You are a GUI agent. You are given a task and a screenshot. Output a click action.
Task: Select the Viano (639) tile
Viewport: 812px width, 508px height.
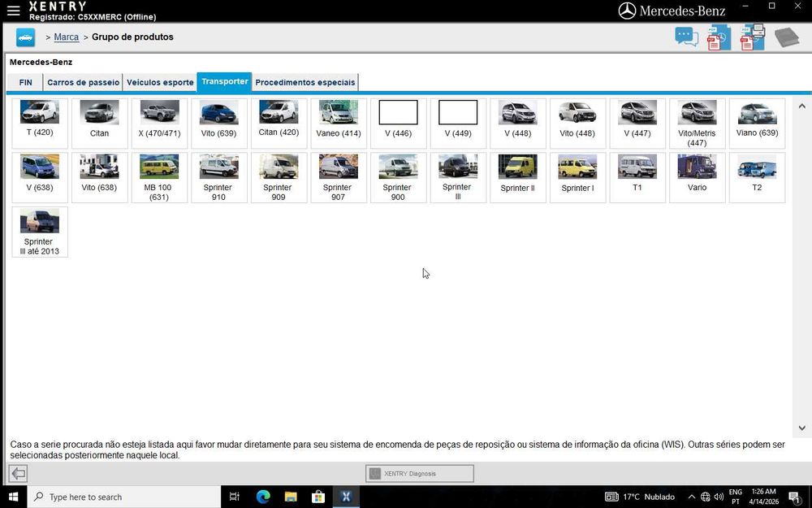pos(757,124)
